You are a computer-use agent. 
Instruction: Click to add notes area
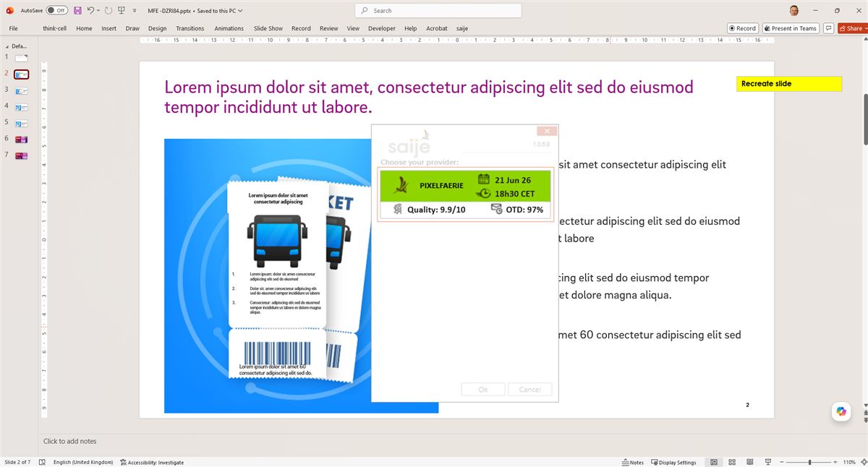69,441
